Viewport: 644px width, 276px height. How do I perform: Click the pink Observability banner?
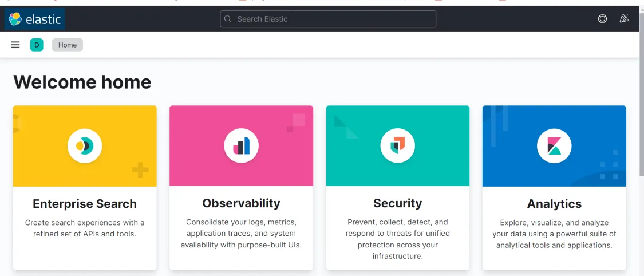click(x=241, y=146)
